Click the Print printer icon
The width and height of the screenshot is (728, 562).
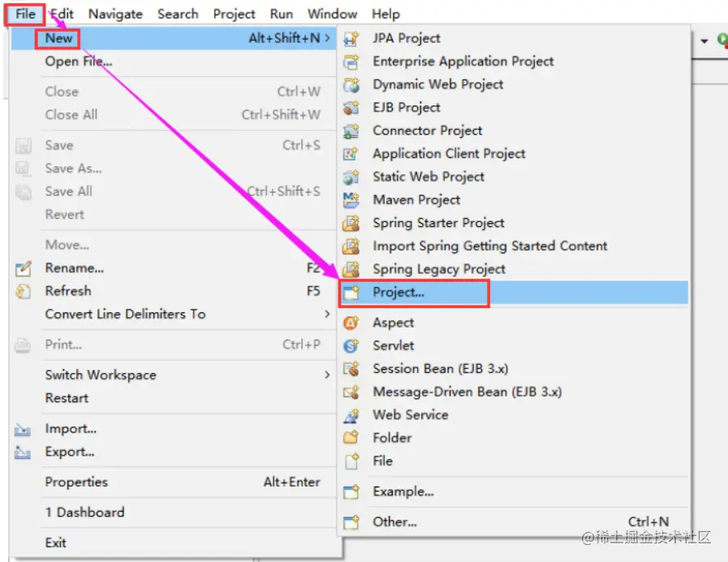[23, 345]
